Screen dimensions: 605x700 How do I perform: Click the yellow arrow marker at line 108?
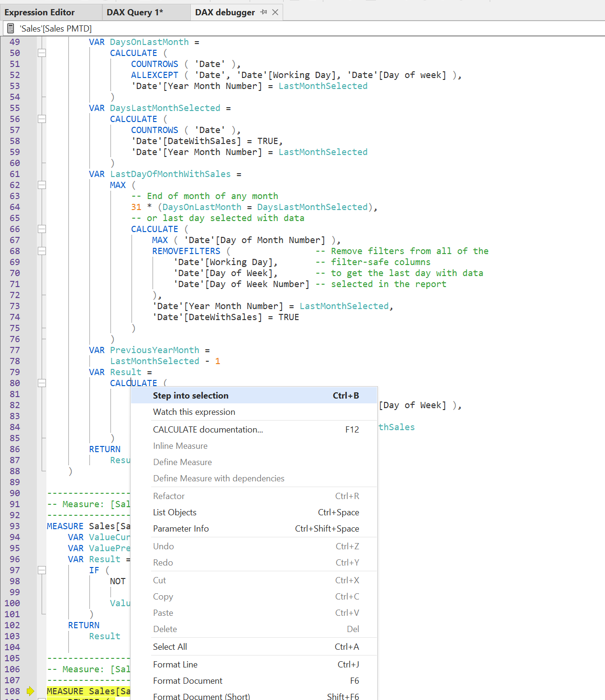pyautogui.click(x=31, y=691)
